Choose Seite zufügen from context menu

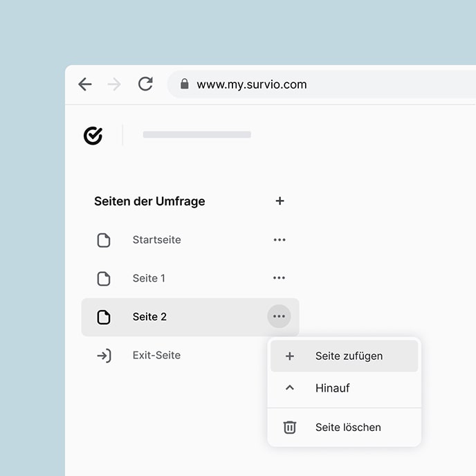point(349,356)
